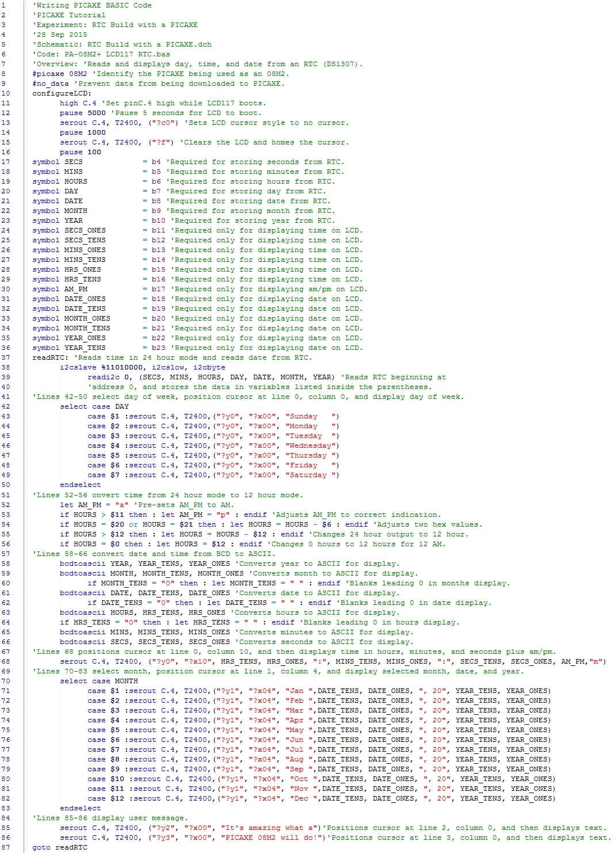Click line number 37 in the gutter

(x=5, y=357)
